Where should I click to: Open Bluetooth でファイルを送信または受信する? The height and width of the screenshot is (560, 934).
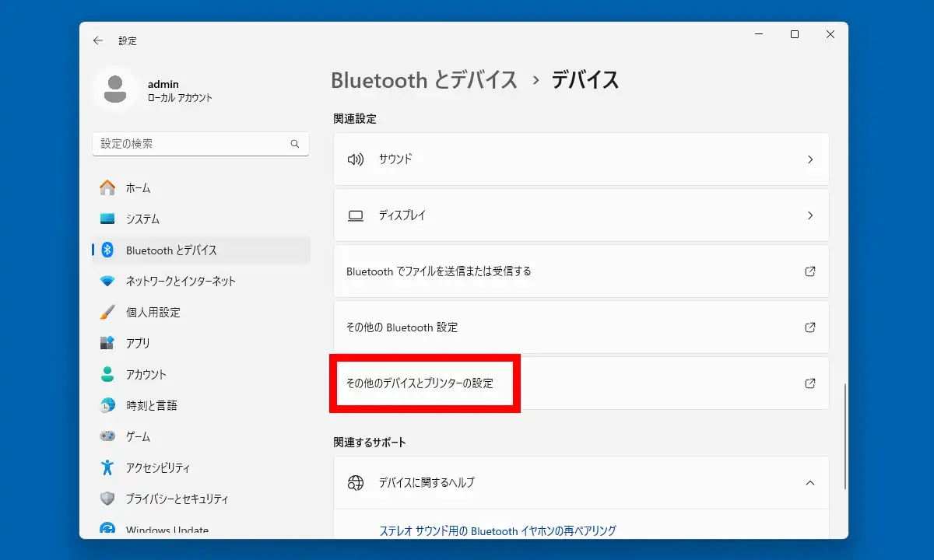click(581, 271)
